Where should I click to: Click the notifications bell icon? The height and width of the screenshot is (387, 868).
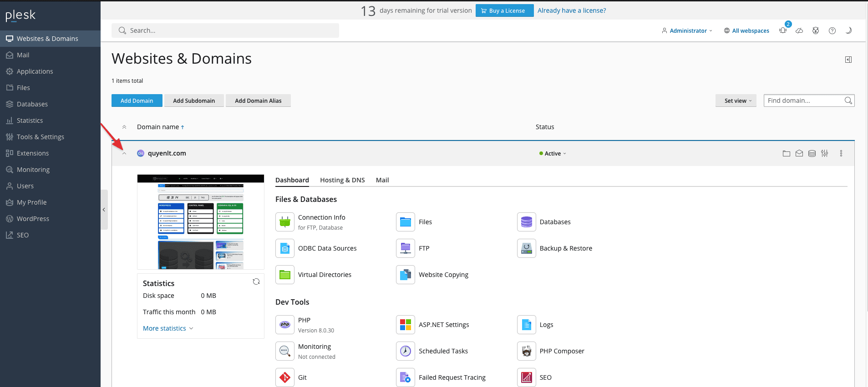tap(783, 30)
